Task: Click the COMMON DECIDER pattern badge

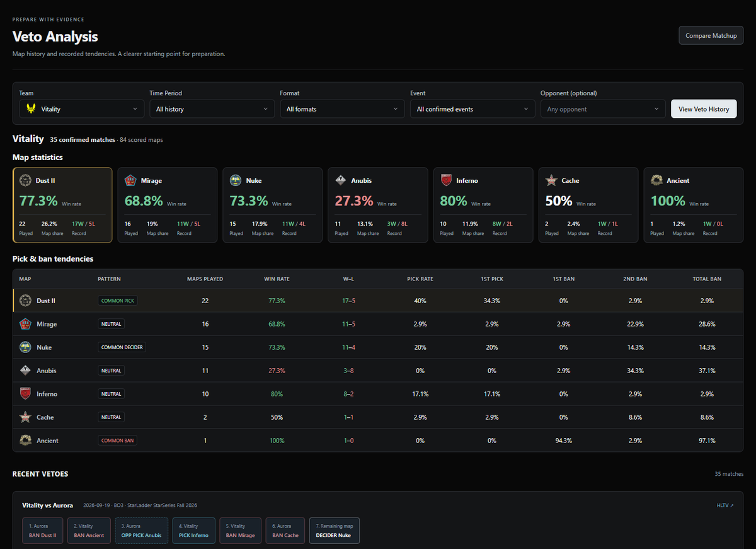Action: 122,347
